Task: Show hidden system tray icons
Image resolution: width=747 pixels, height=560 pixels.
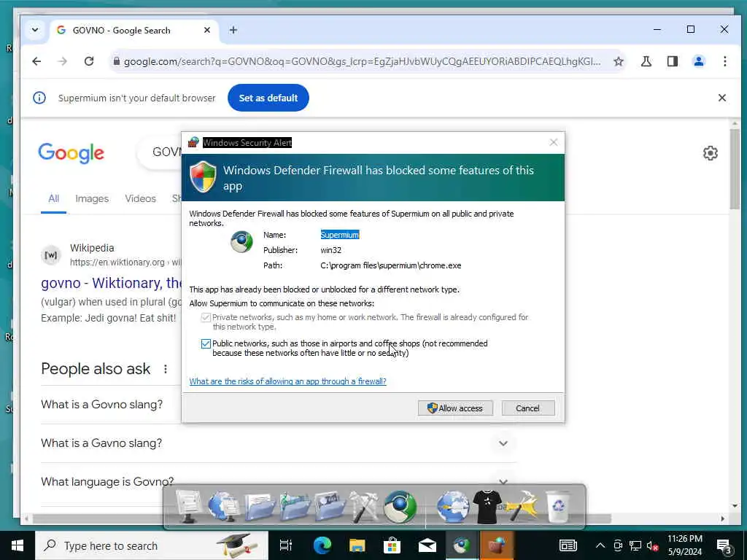Action: (x=600, y=545)
